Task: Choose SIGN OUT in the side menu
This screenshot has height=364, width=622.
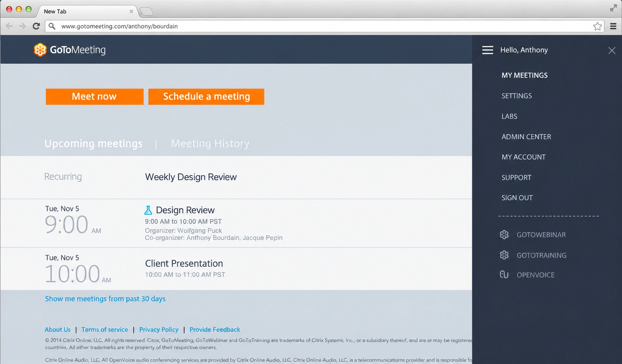Action: pyautogui.click(x=517, y=198)
